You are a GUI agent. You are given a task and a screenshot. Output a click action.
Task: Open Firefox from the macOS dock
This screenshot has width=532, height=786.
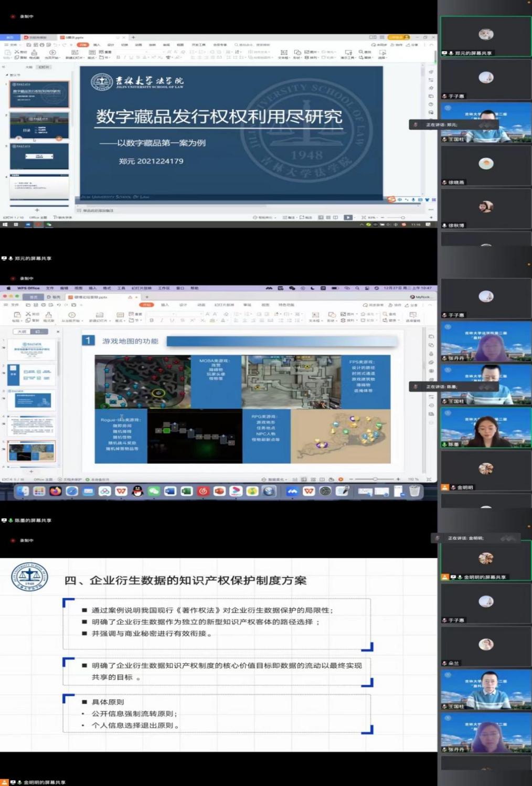56,491
